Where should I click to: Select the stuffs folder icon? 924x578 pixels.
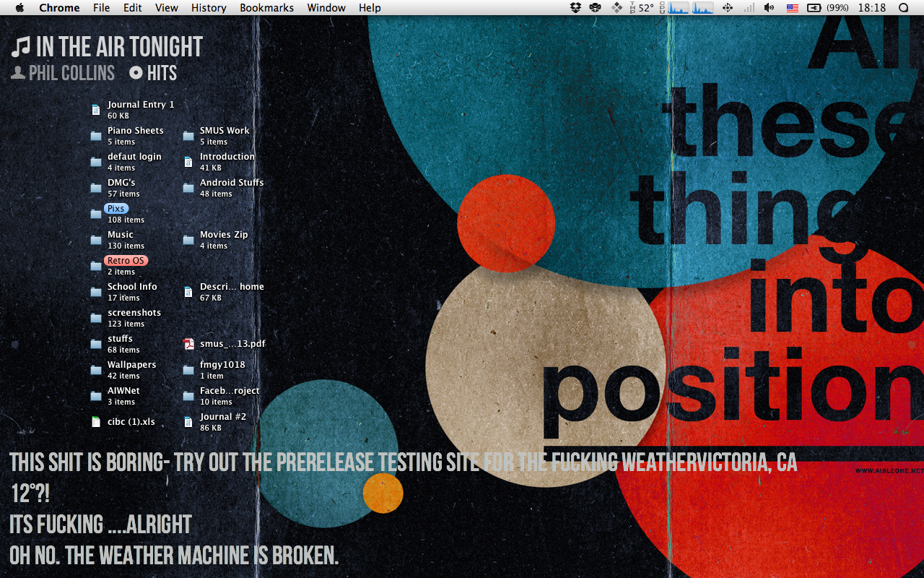point(95,344)
